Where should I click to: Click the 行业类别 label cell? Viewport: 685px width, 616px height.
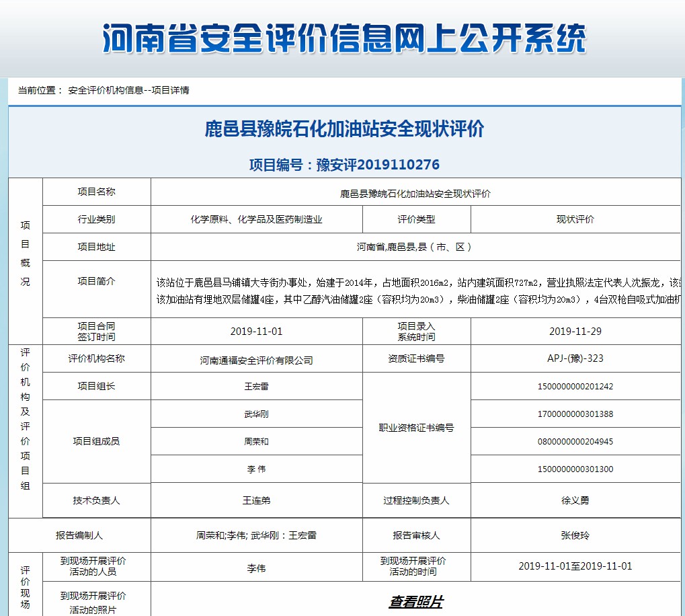point(97,219)
